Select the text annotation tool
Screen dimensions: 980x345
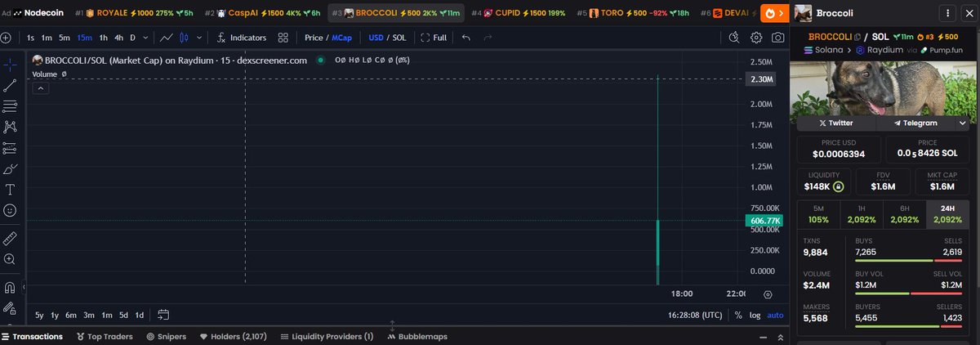point(10,190)
